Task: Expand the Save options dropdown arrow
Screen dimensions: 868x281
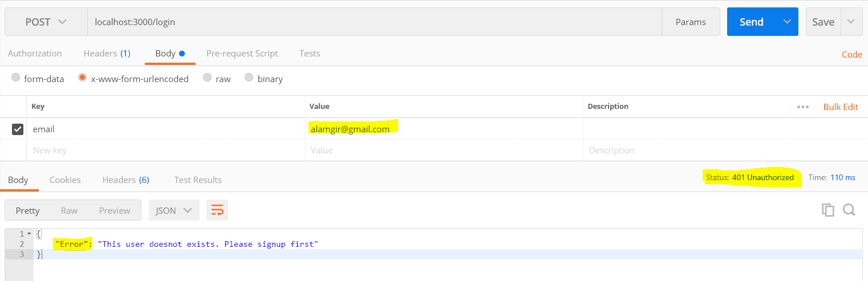Action: (851, 22)
